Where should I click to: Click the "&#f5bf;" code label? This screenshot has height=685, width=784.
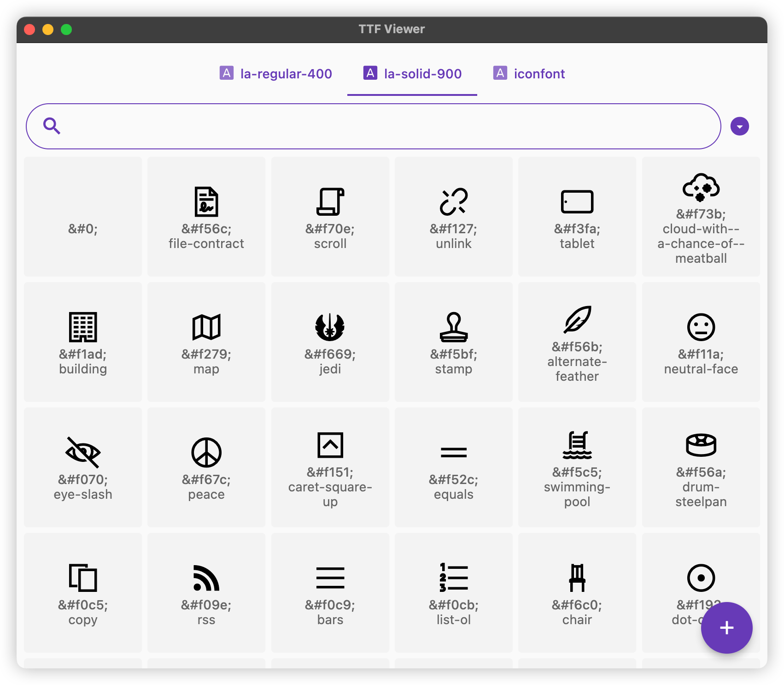click(454, 354)
